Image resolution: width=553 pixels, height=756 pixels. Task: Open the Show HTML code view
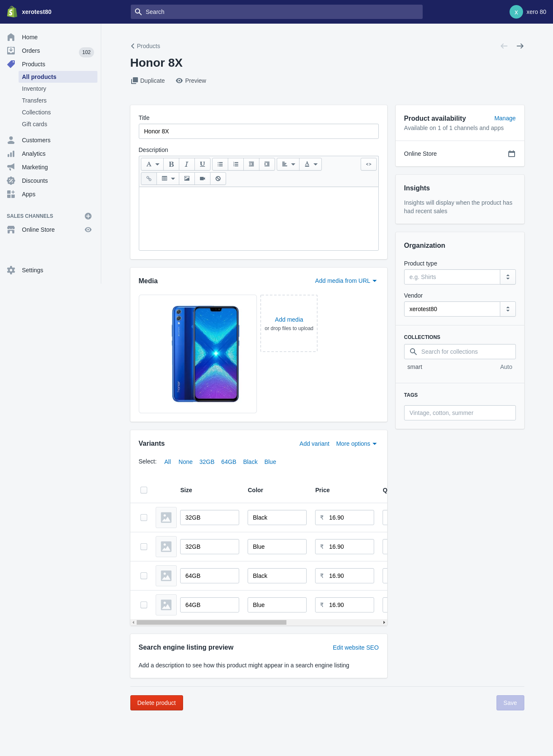368,164
